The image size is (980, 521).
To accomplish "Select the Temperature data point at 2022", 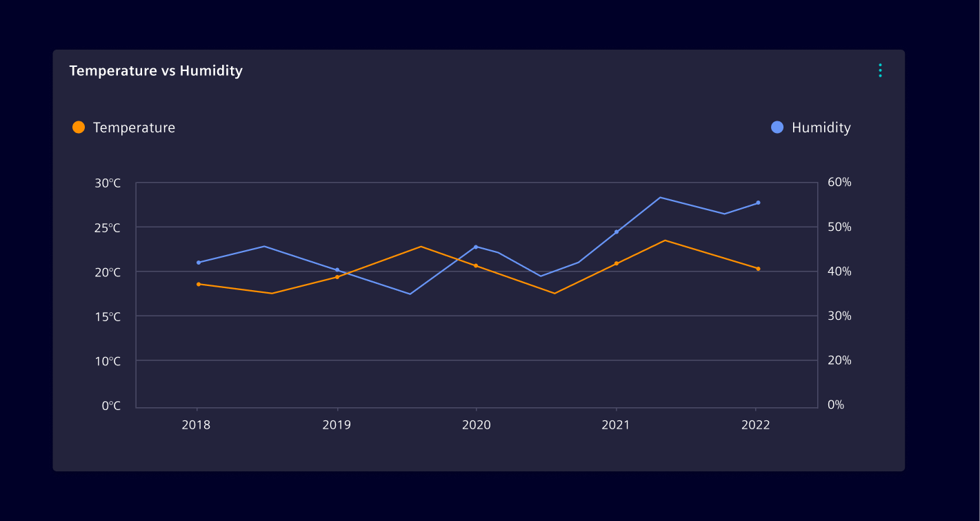I will click(x=758, y=269).
